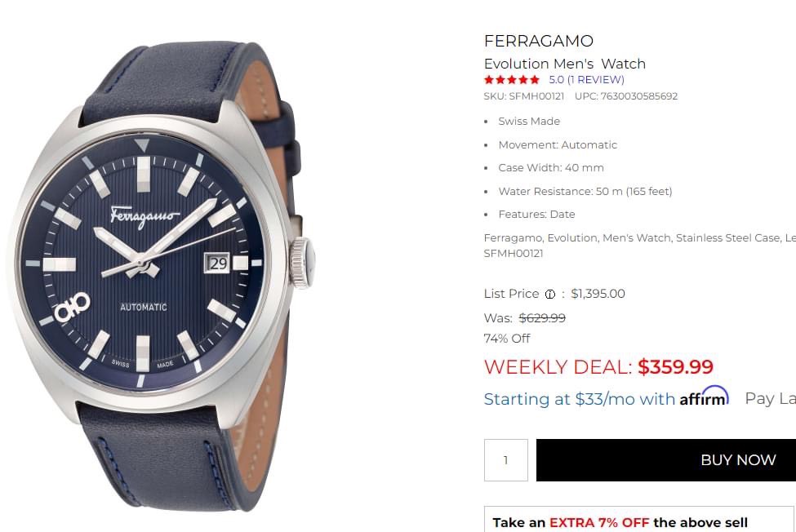The height and width of the screenshot is (532, 796).
Task: Click the Swiss Made bullet point
Action: (529, 121)
